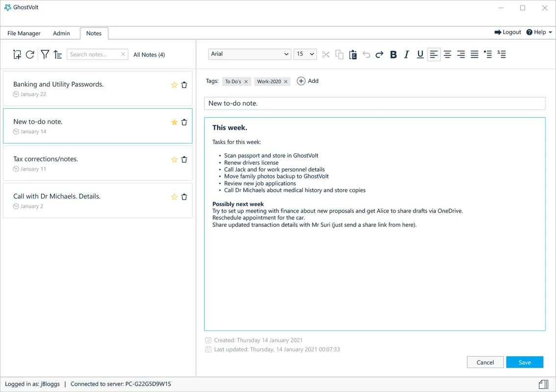The height and width of the screenshot is (392, 556).
Task: Refresh the notes list
Action: pyautogui.click(x=30, y=54)
